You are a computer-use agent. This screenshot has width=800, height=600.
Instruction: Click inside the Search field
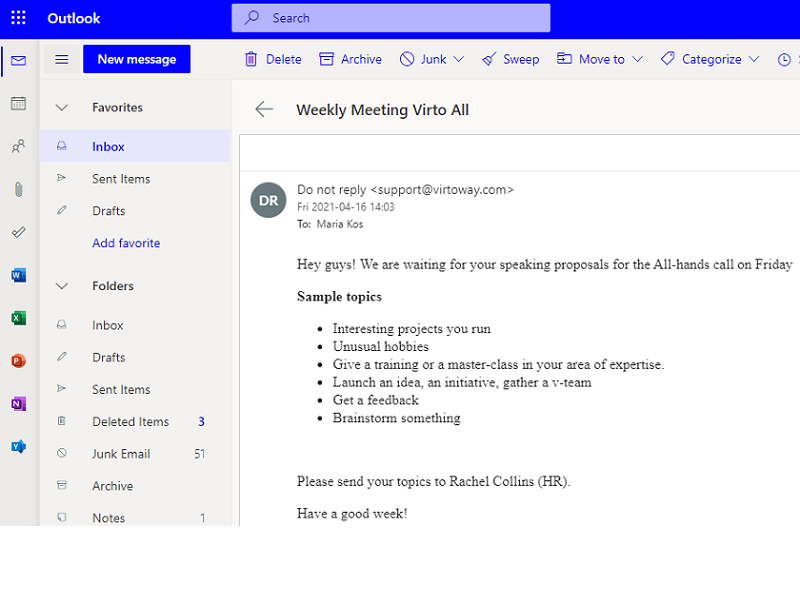click(x=390, y=18)
